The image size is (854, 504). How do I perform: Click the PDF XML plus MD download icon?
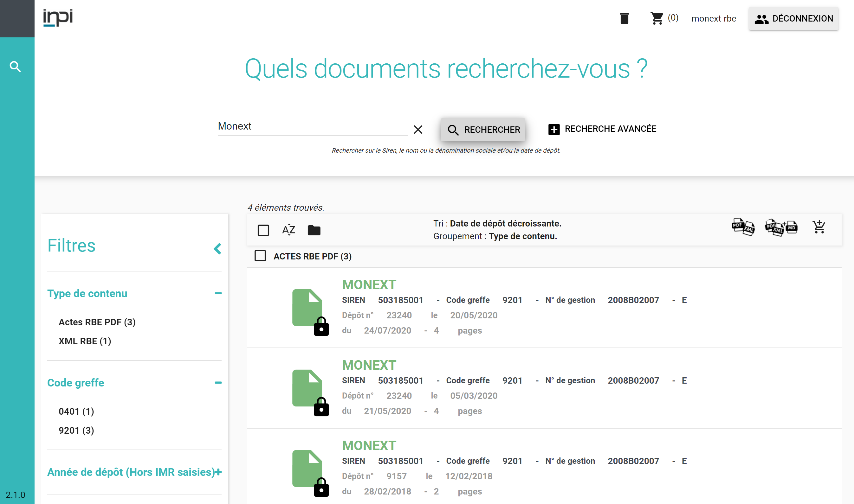780,227
